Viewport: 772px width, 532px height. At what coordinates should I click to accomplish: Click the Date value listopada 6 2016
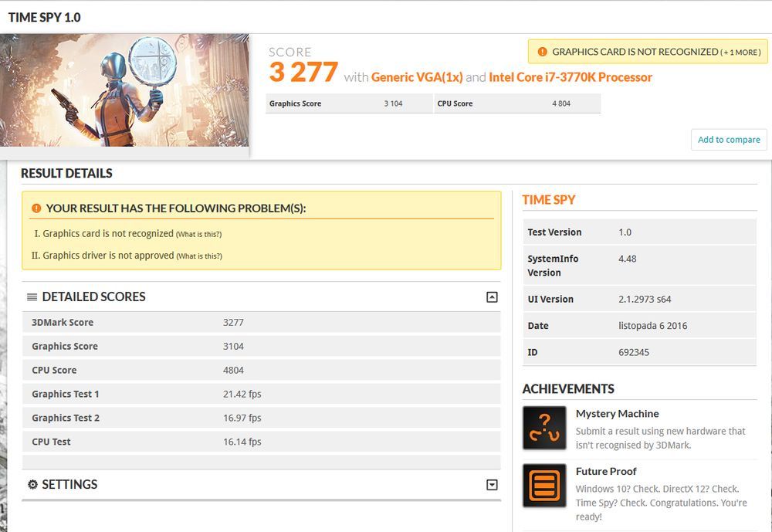pos(653,326)
